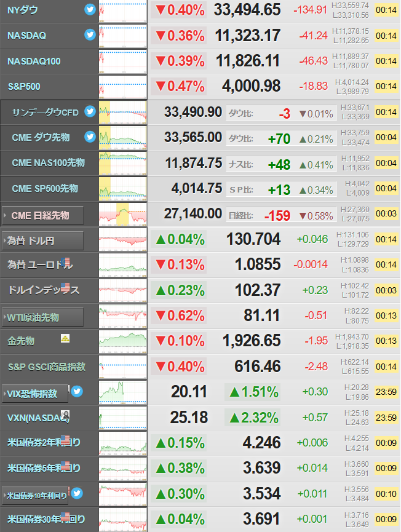Click the flag icon on 米国債券2年利回り
The image size is (401, 532).
[65, 440]
